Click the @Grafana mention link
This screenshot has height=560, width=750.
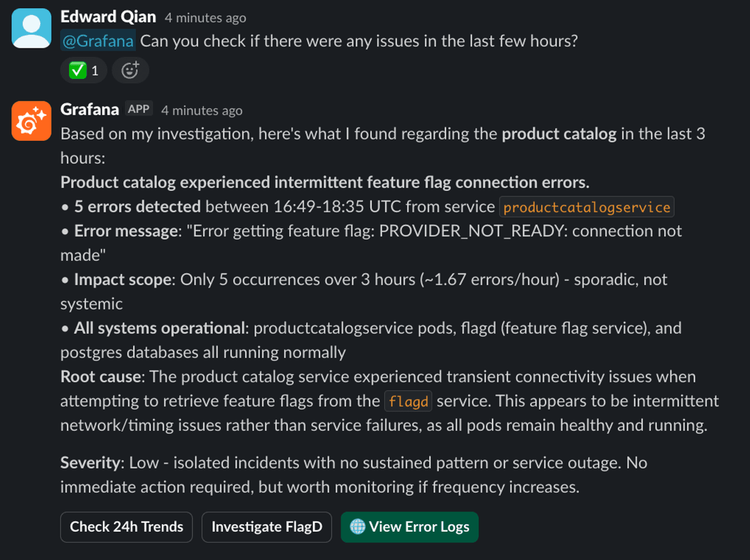click(x=97, y=41)
